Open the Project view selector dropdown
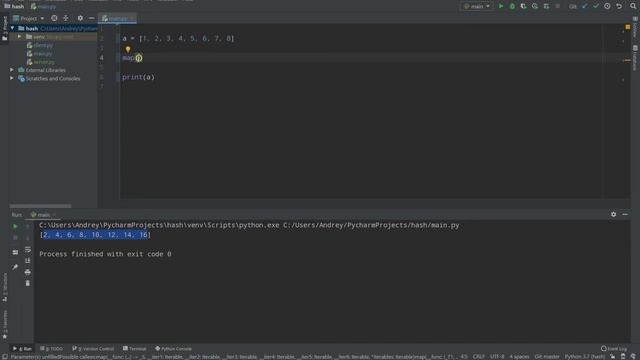The width and height of the screenshot is (640, 360). coord(29,18)
